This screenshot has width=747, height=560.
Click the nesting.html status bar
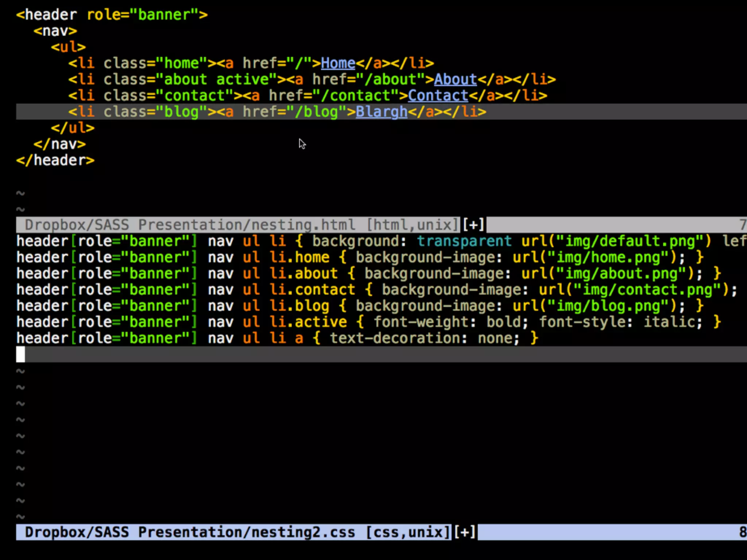[190, 225]
